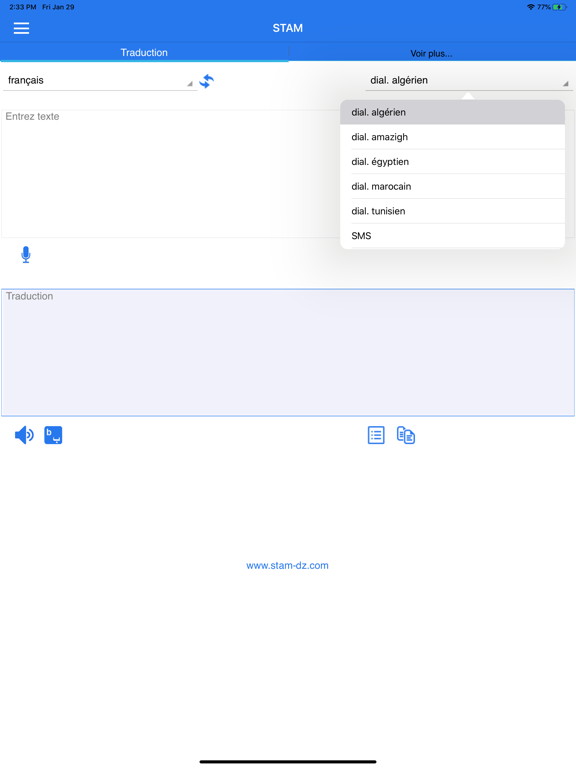Select dial. algérien from the list
This screenshot has width=576, height=768.
[453, 112]
